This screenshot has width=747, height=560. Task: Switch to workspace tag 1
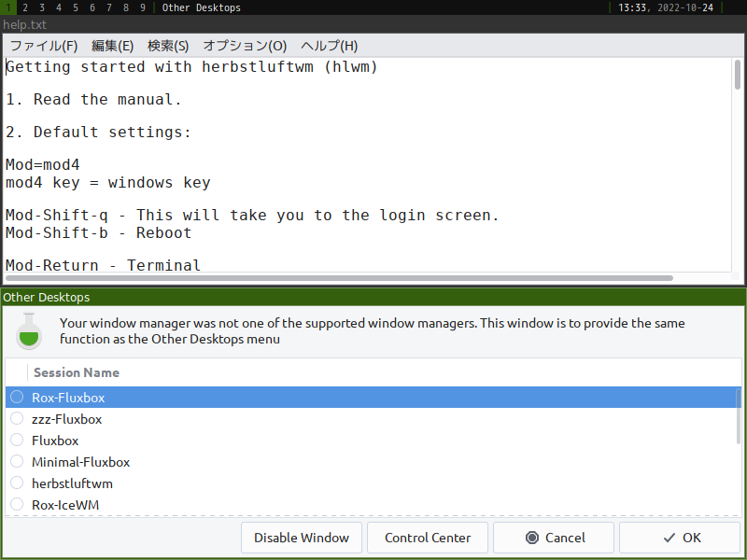click(x=8, y=7)
